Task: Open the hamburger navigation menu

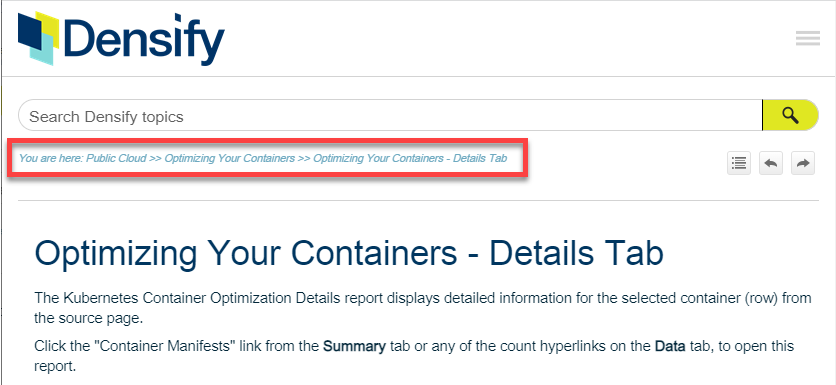Action: click(x=807, y=38)
